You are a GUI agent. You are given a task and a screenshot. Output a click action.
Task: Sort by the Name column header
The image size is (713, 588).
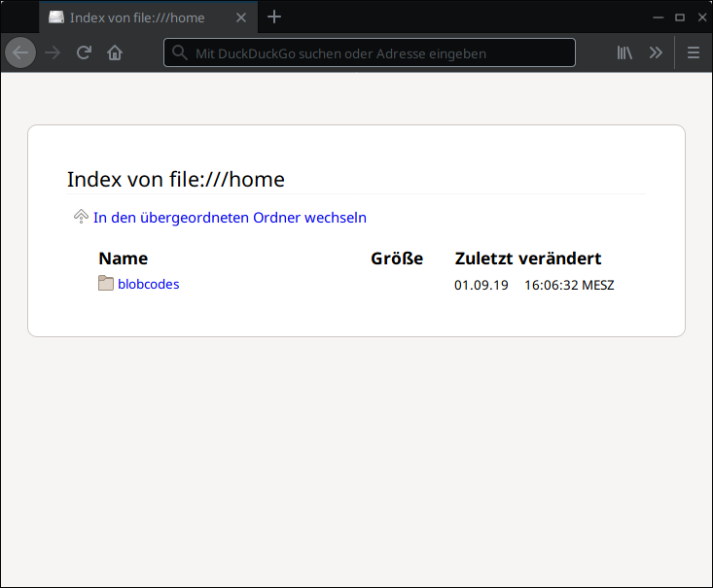[124, 259]
